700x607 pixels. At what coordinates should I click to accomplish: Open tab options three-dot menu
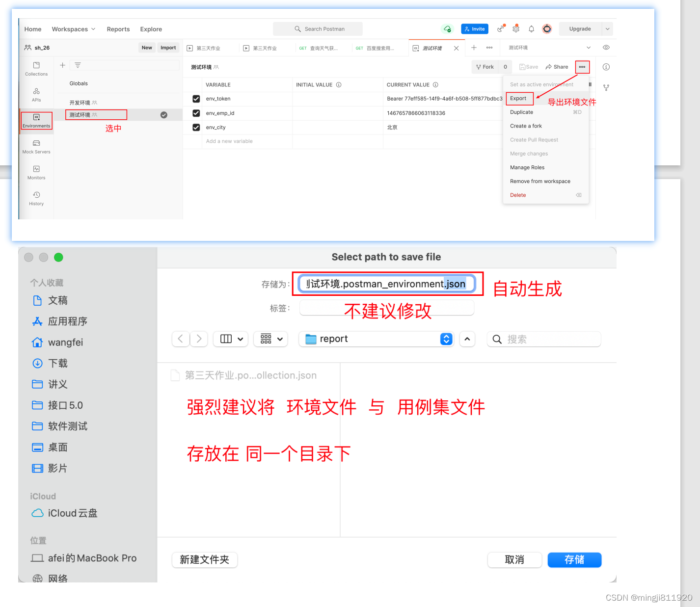click(489, 48)
